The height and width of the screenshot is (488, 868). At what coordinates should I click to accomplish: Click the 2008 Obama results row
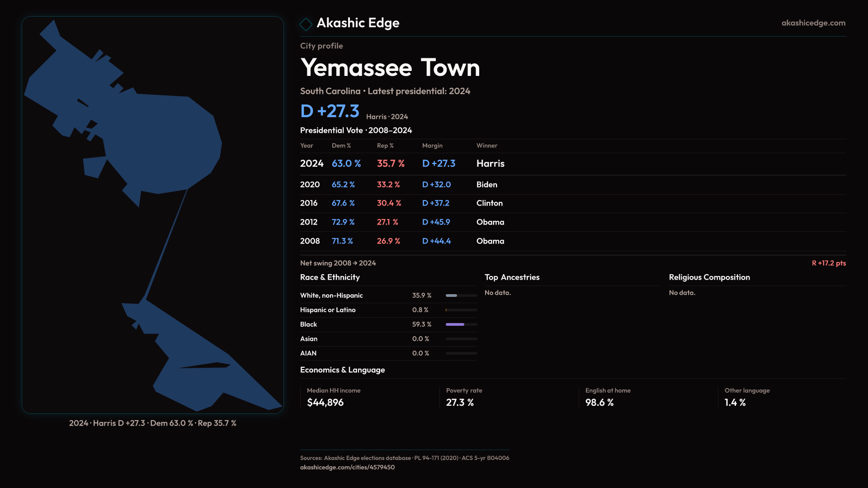click(x=402, y=241)
